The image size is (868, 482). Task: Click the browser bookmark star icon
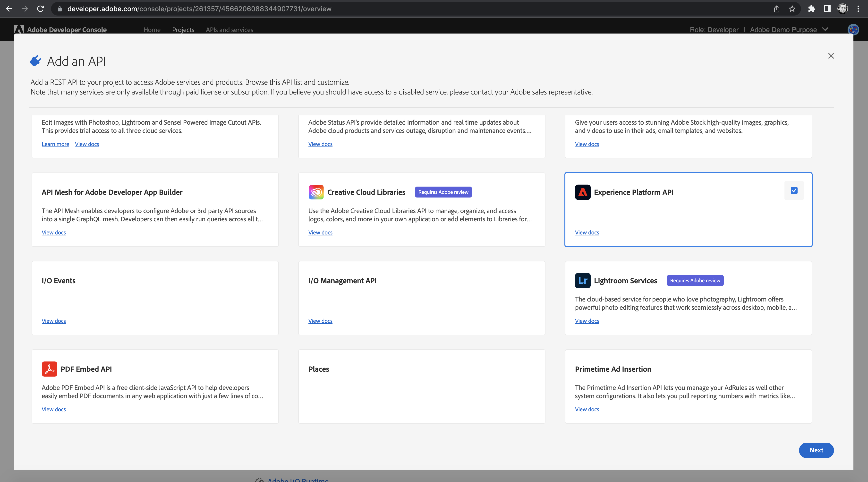[794, 9]
